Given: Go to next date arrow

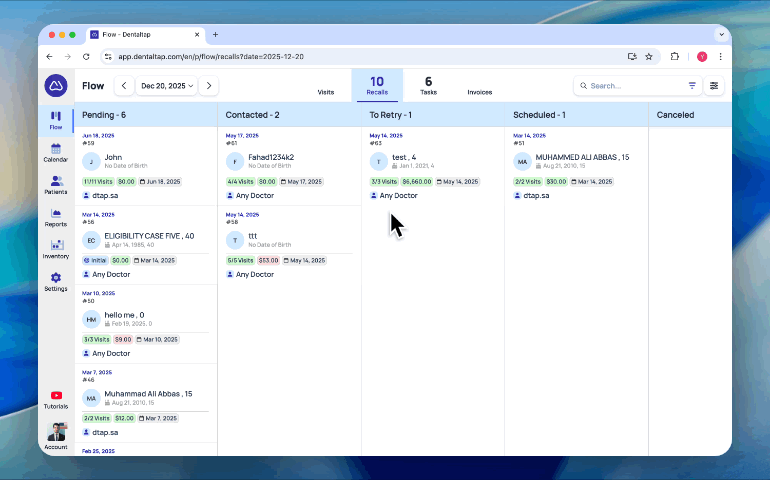Looking at the screenshot, I should pyautogui.click(x=208, y=86).
